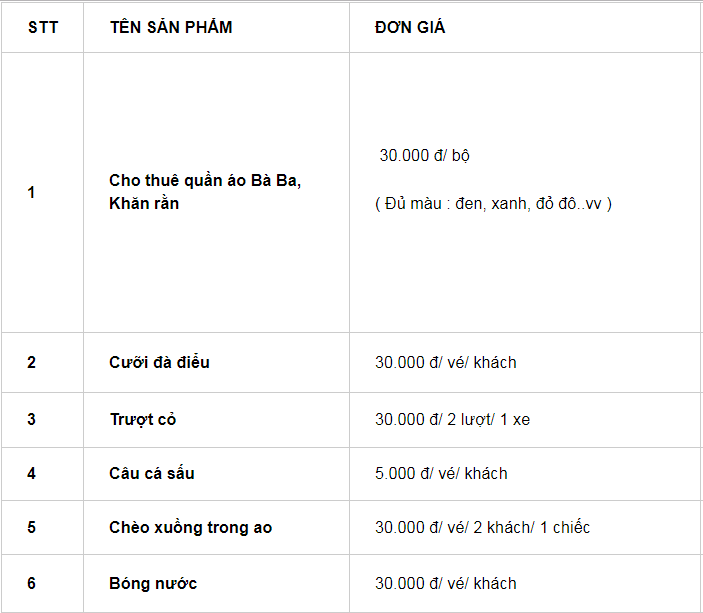Click price for Cưỡi đà điểu row
The height and width of the screenshot is (613, 703).
[446, 362]
